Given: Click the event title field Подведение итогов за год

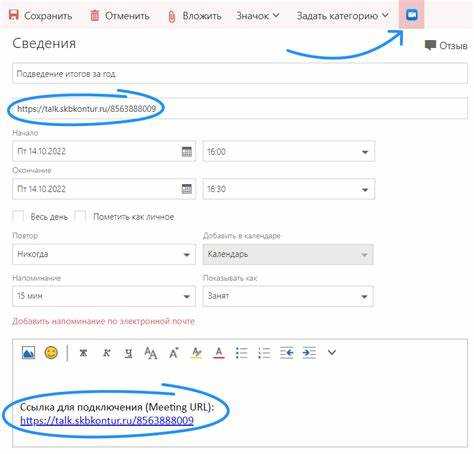Looking at the screenshot, I should coord(240,73).
